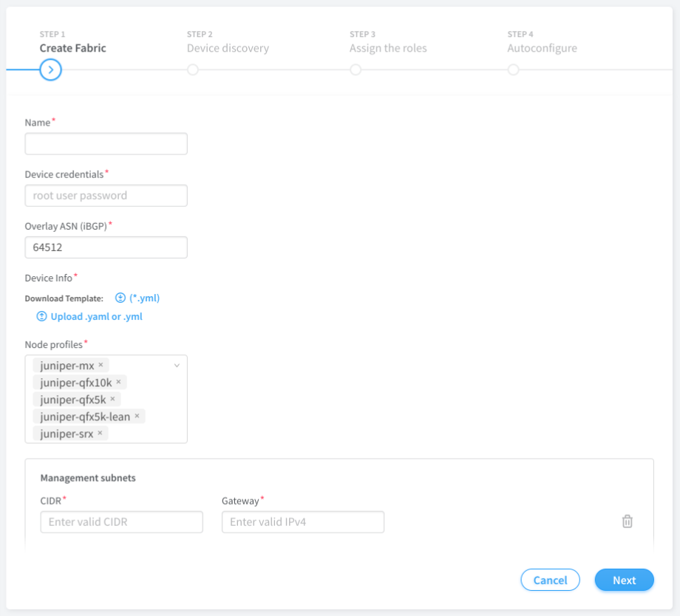Viewport: 680px width, 616px height.
Task: Go to the Autoconfigure step
Action: coord(514,70)
